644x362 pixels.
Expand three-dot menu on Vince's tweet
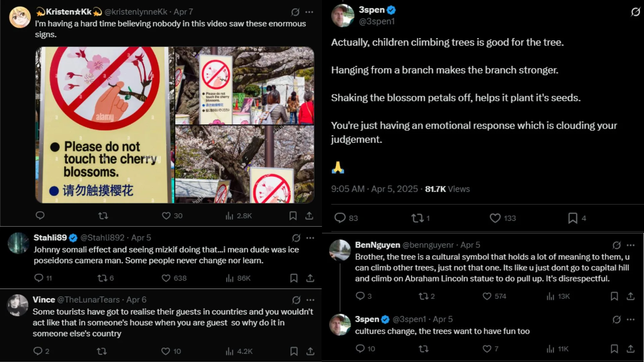tap(311, 300)
